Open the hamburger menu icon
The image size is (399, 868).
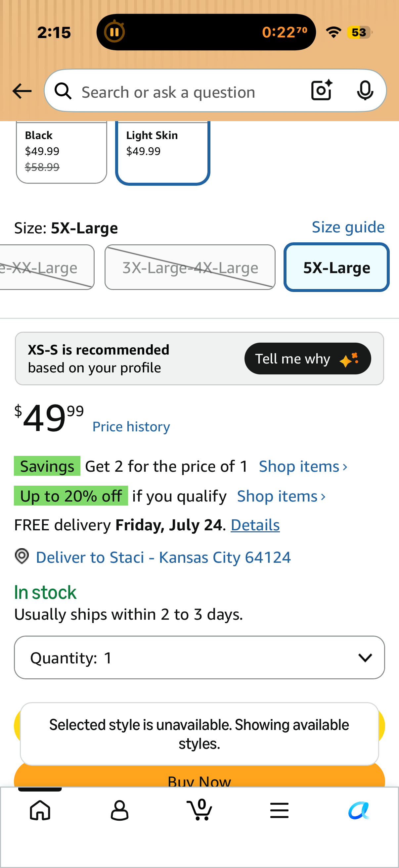click(x=279, y=810)
